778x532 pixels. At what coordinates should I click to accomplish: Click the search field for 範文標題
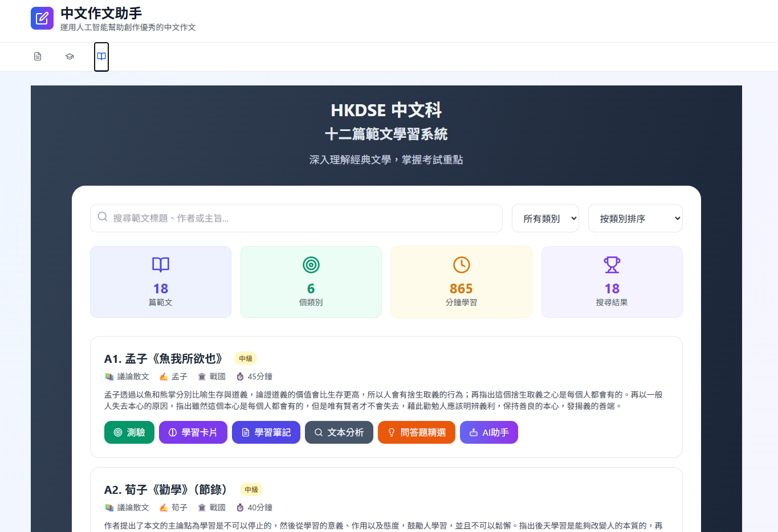point(296,218)
